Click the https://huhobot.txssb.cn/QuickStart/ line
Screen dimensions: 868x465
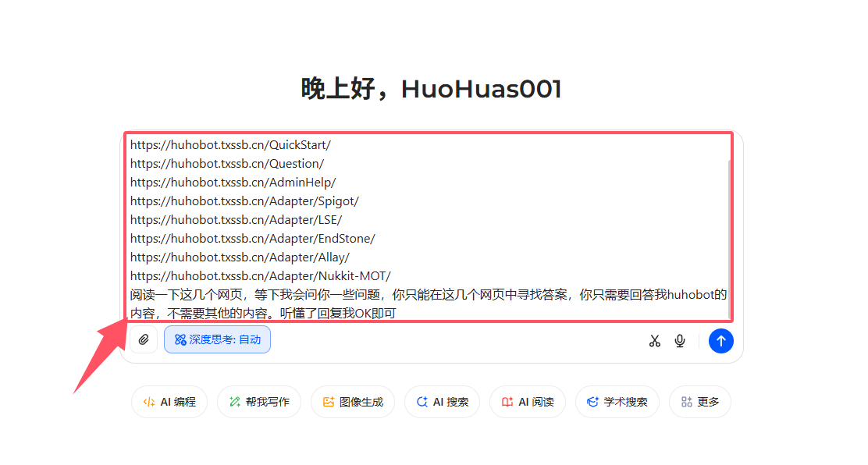(x=230, y=145)
